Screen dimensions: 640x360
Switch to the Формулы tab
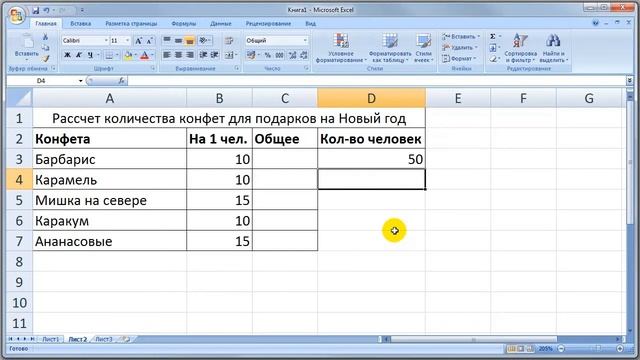(x=184, y=24)
